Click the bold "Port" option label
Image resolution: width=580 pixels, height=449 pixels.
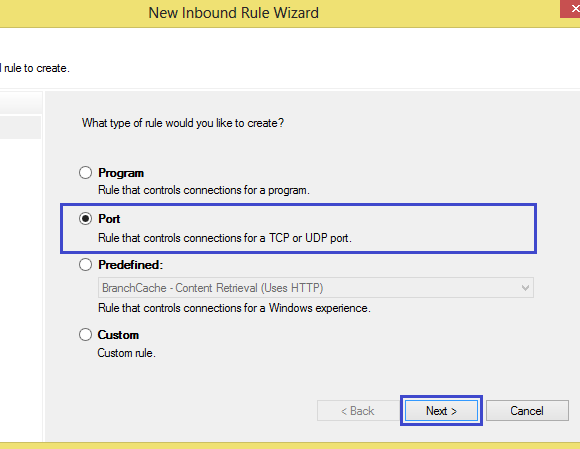tap(109, 219)
